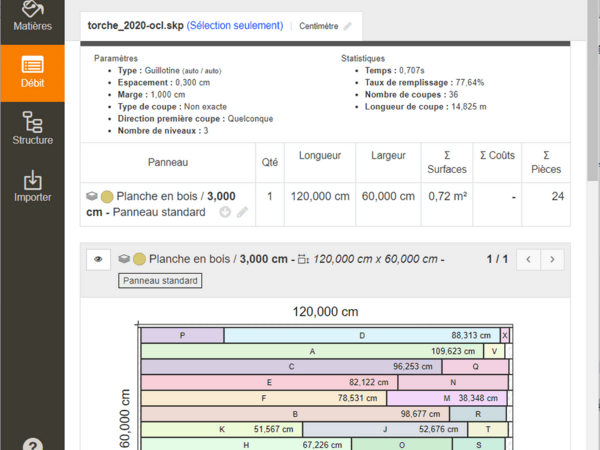Open the Matières tab in sidebar
This screenshot has height=450, width=600.
click(x=32, y=17)
